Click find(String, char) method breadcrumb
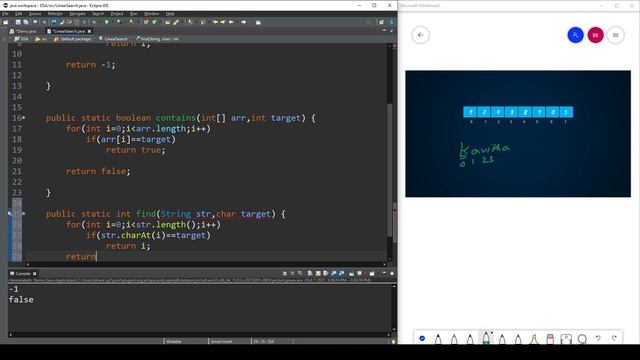Image resolution: width=640 pixels, height=360 pixels. (157, 39)
